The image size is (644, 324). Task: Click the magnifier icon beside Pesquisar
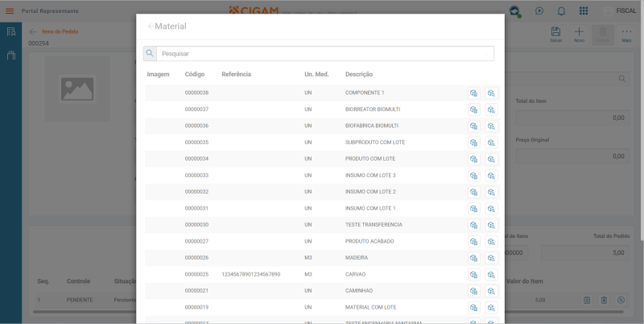[x=150, y=53]
